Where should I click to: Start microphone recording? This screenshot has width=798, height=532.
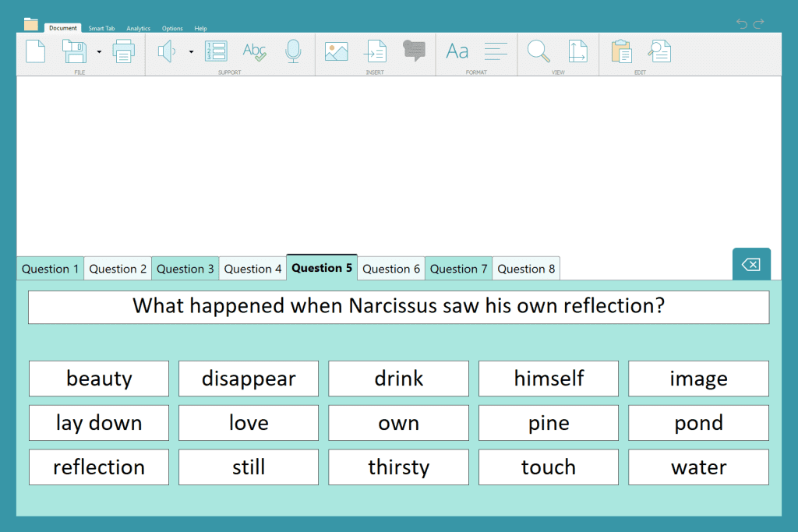[x=293, y=51]
